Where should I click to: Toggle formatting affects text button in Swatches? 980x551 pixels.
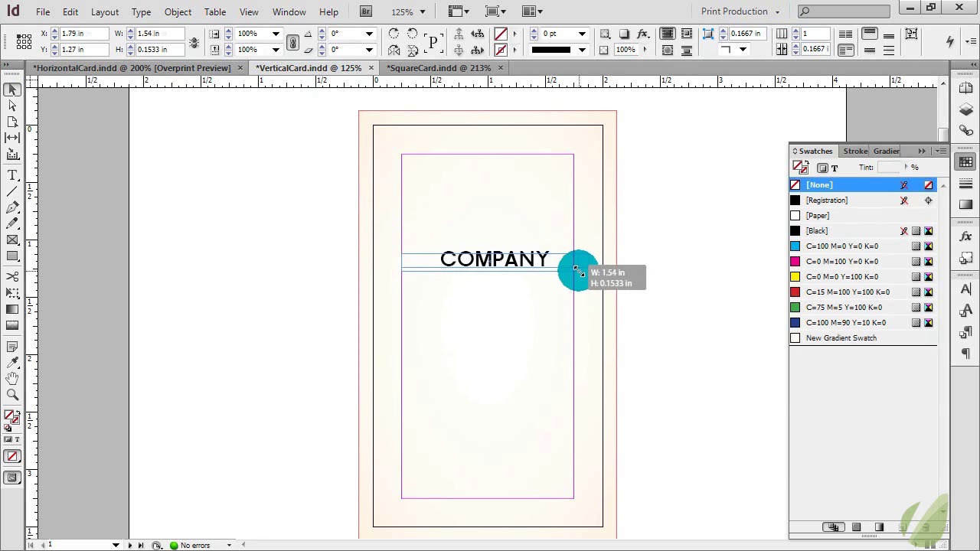[835, 168]
